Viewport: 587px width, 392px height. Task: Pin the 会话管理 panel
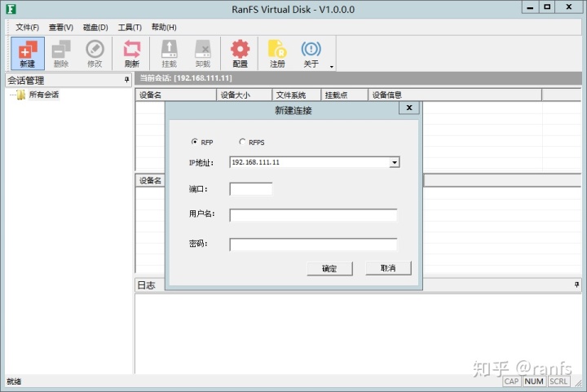[126, 80]
